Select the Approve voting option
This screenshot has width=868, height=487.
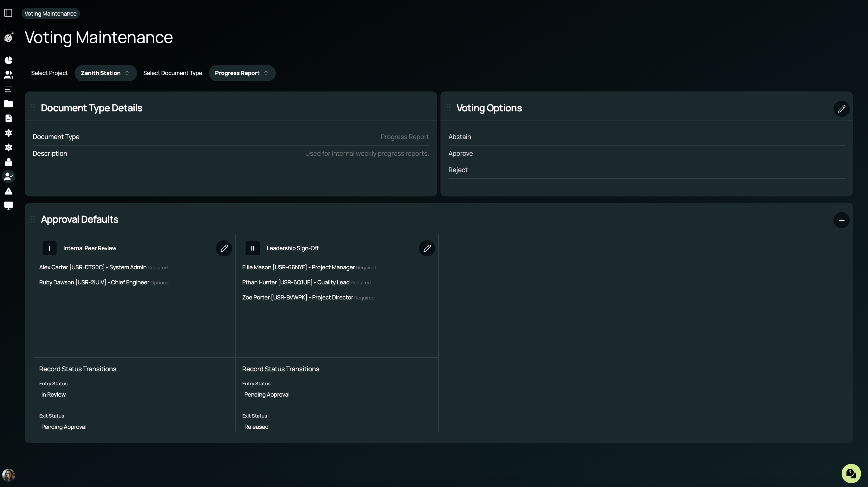tap(646, 154)
